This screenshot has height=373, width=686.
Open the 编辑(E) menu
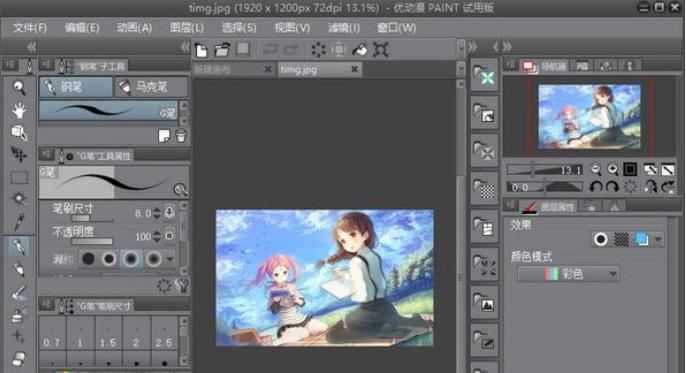pyautogui.click(x=82, y=28)
